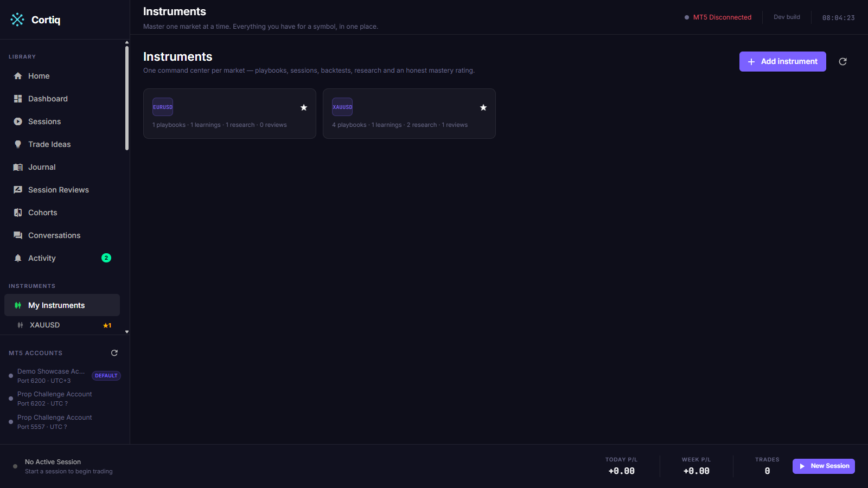Click the Cortiq logo icon
Screen dimensions: 868x488
pyautogui.click(x=17, y=20)
